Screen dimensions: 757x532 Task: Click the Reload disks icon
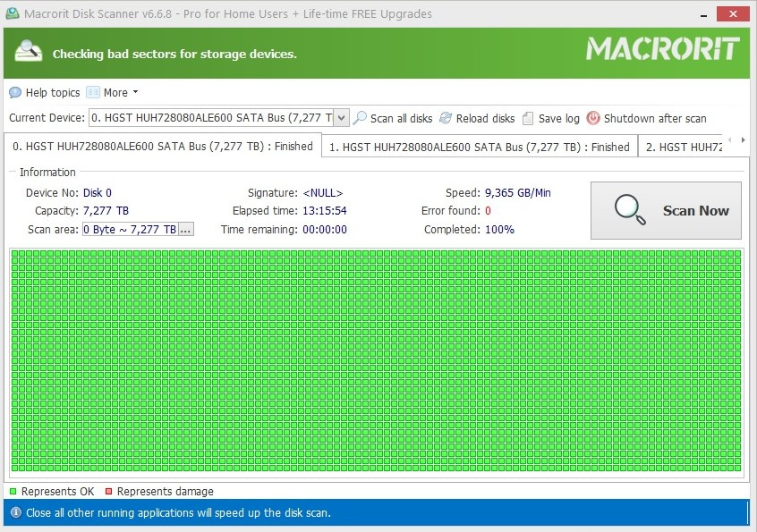(446, 118)
